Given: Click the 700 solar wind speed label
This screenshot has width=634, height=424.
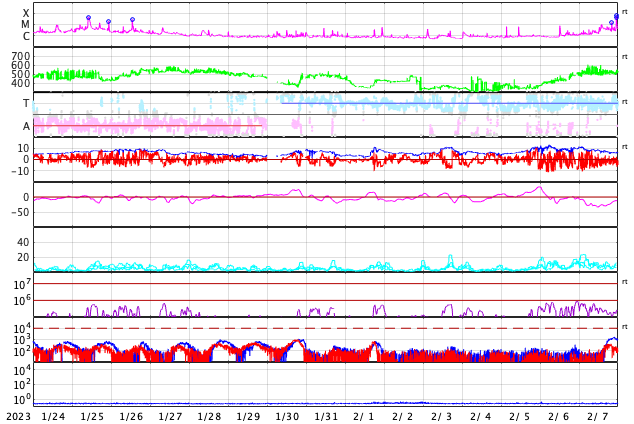Looking at the screenshot, I should 21,56.
